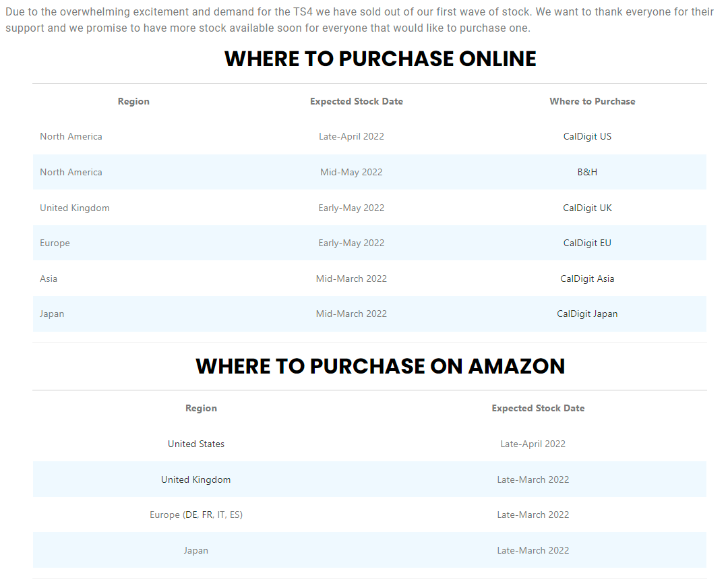Click Early-May 2022 in Europe online row
Viewport: 728px width, 588px height.
coord(351,243)
